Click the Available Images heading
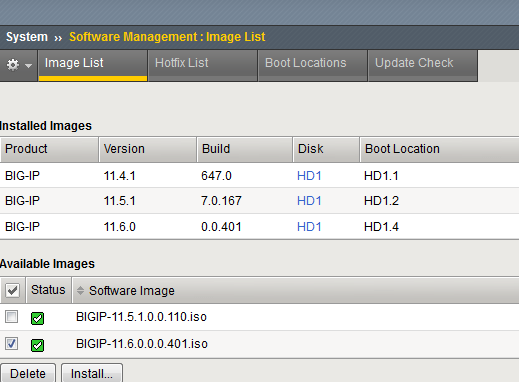Screen dimensions: 519x382 coord(47,264)
